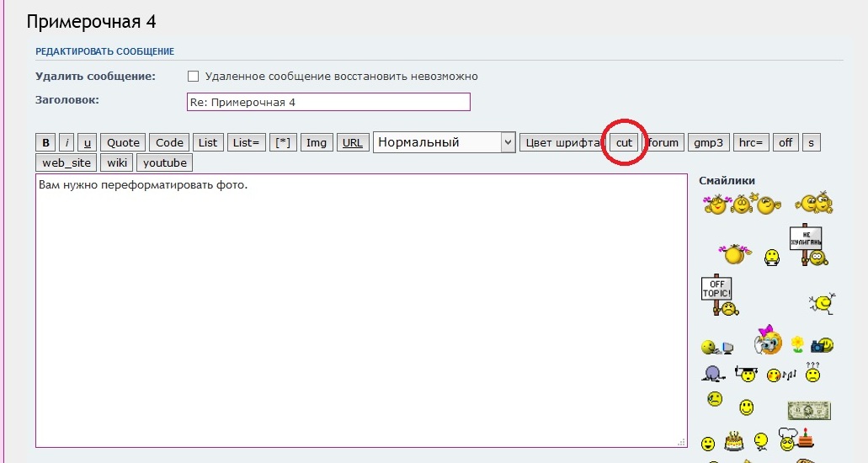The image size is (868, 463).
Task: Open the font size dropdown showing Нормальный
Action: pos(443,142)
